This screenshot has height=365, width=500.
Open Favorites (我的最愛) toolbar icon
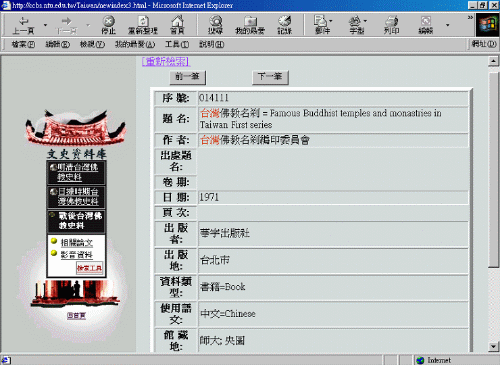click(x=250, y=25)
